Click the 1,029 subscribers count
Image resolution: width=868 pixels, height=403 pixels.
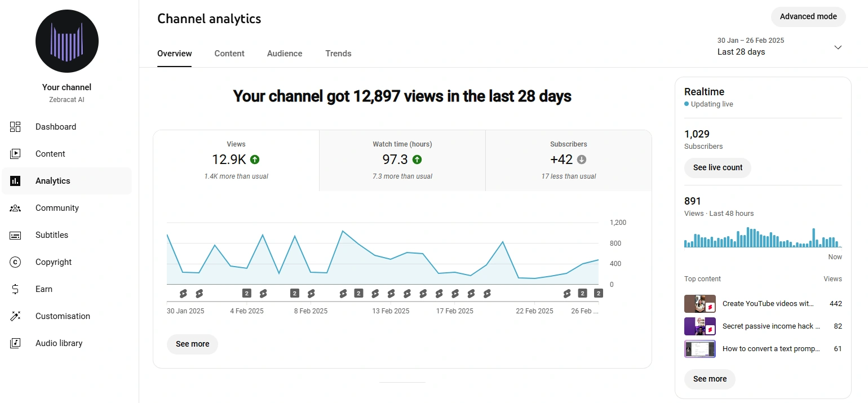point(697,134)
